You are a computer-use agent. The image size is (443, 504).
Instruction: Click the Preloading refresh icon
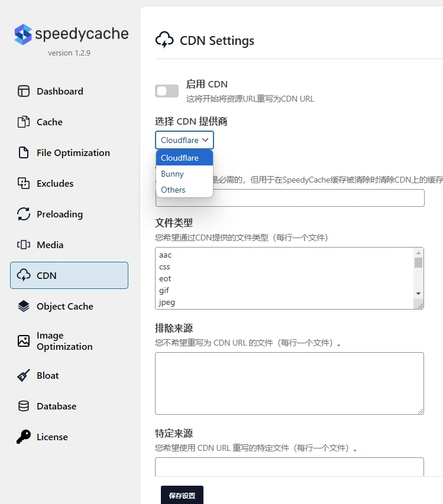[x=24, y=214]
